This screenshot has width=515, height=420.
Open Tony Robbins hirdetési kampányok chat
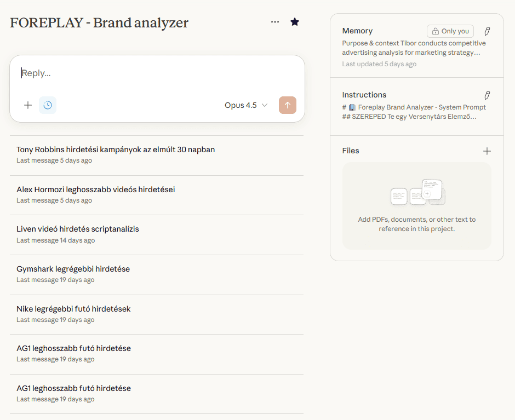116,149
